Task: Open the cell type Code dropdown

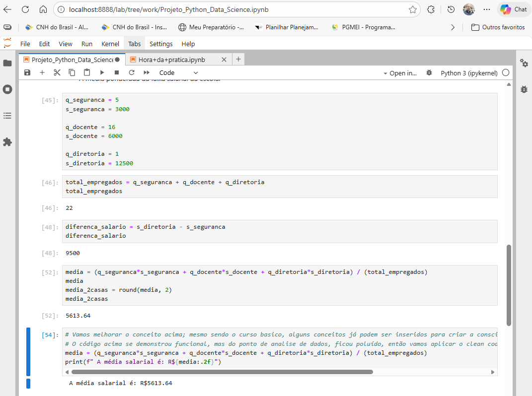Action: tap(178, 73)
